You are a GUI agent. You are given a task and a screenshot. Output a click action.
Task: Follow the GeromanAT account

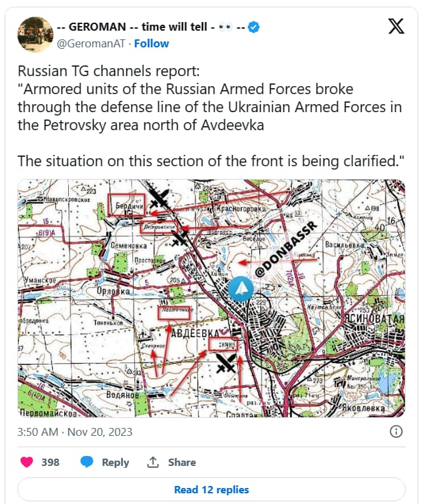tap(151, 43)
